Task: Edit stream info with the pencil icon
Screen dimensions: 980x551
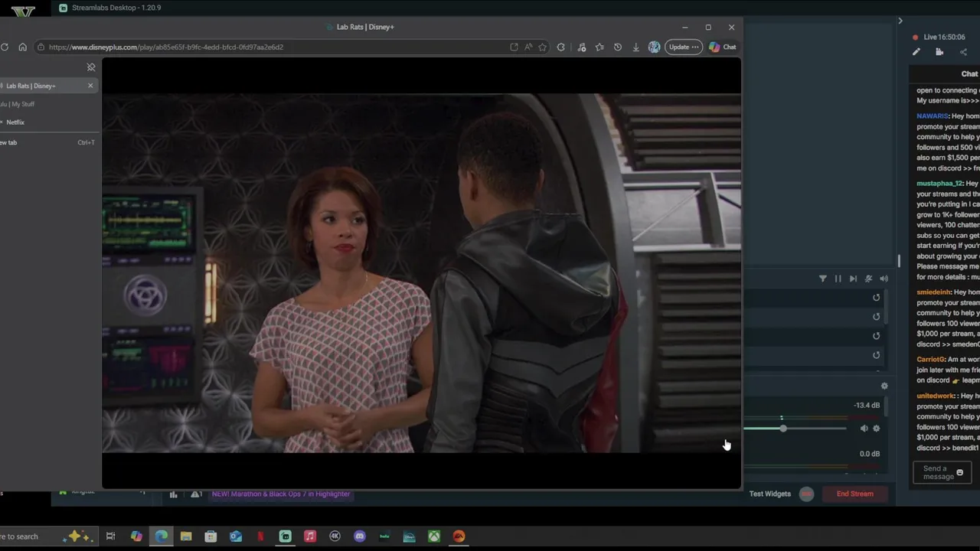Action: tap(916, 52)
